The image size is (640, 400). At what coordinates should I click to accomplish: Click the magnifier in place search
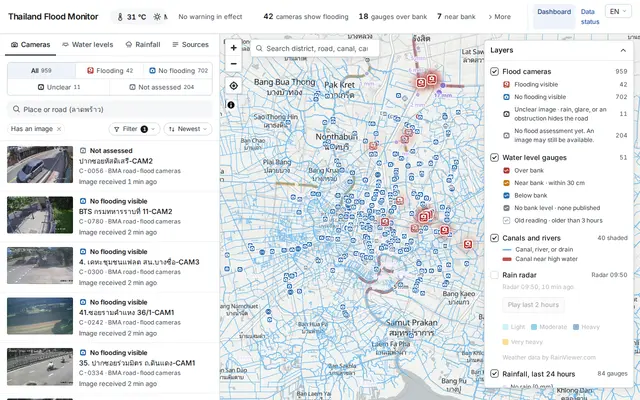point(16,109)
